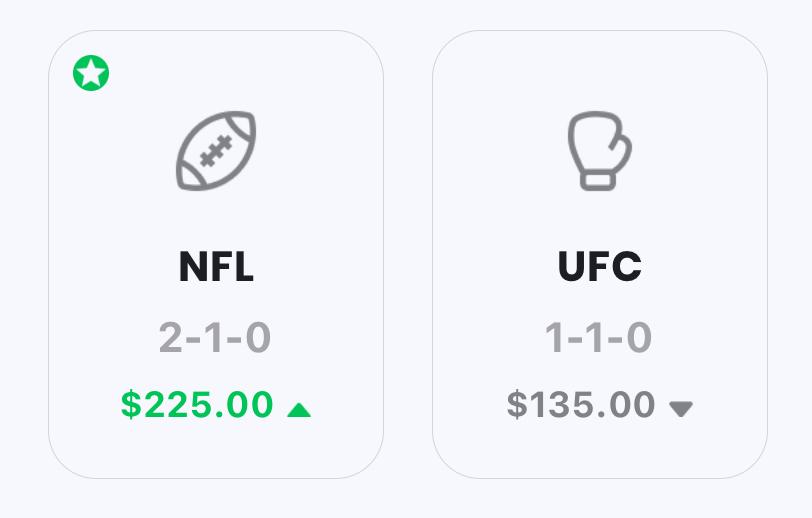Image resolution: width=812 pixels, height=518 pixels.
Task: Click the boxing glove icon
Action: point(599,150)
